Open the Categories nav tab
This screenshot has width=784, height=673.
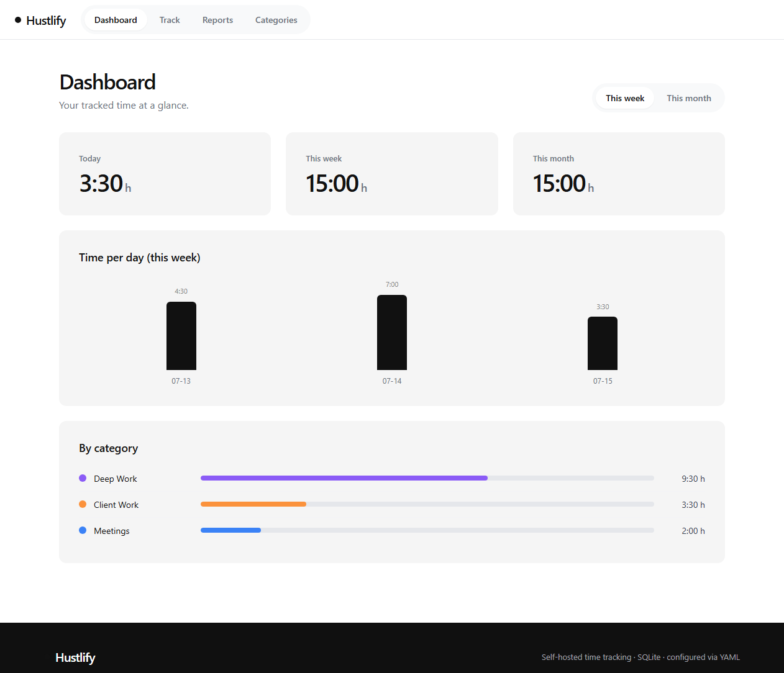click(x=276, y=20)
